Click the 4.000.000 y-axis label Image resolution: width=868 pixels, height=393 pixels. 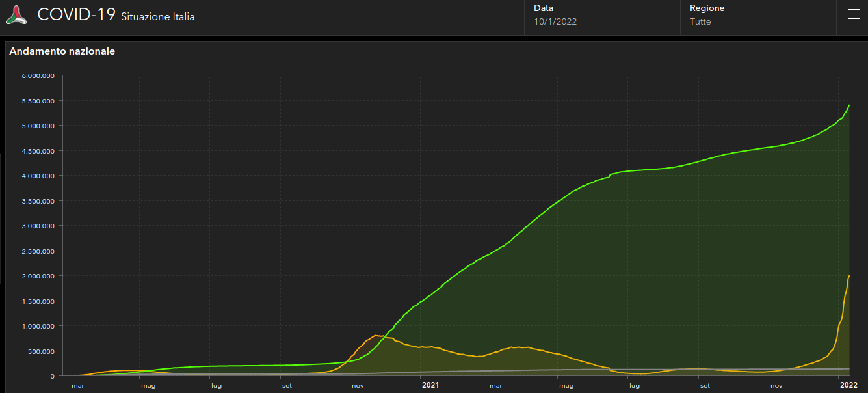[38, 176]
